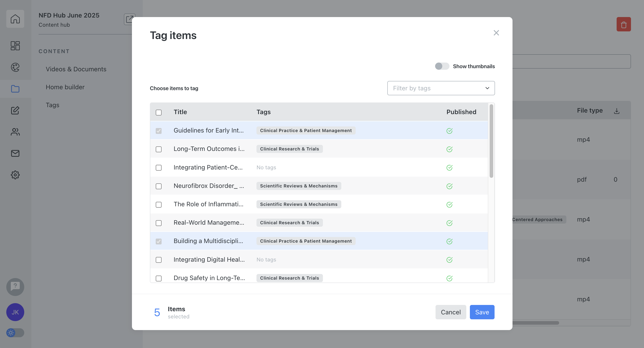
Task: Open the Filter by tags dropdown
Action: pyautogui.click(x=441, y=88)
